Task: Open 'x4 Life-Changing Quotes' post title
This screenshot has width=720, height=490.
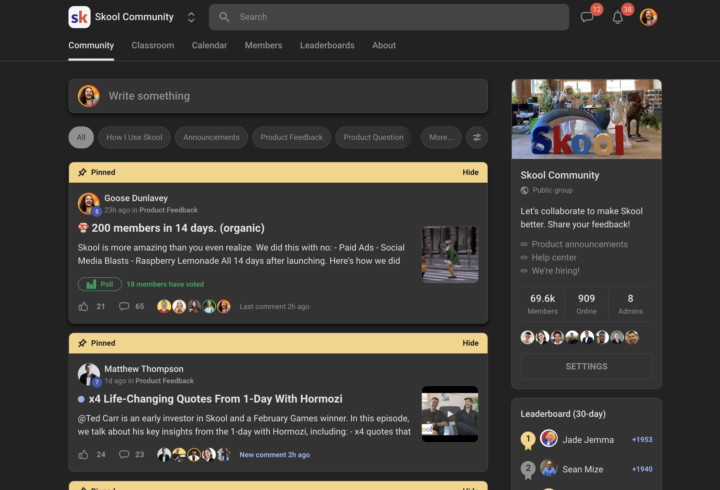Action: [x=215, y=399]
